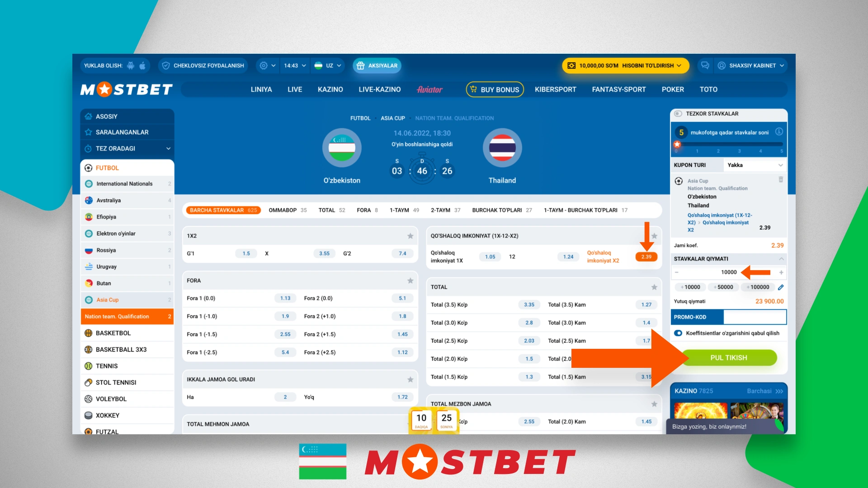Click the edit pencil icon next to bet amounts
The width and height of the screenshot is (868, 488).
coord(782,288)
